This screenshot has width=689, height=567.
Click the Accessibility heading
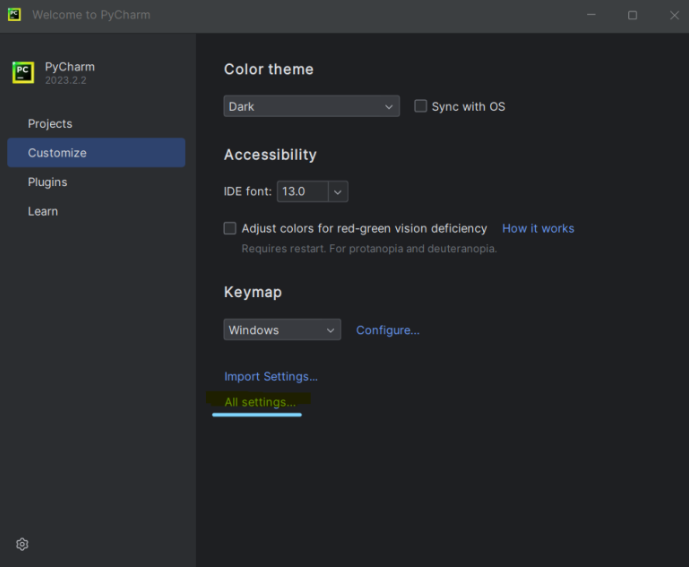pos(270,155)
